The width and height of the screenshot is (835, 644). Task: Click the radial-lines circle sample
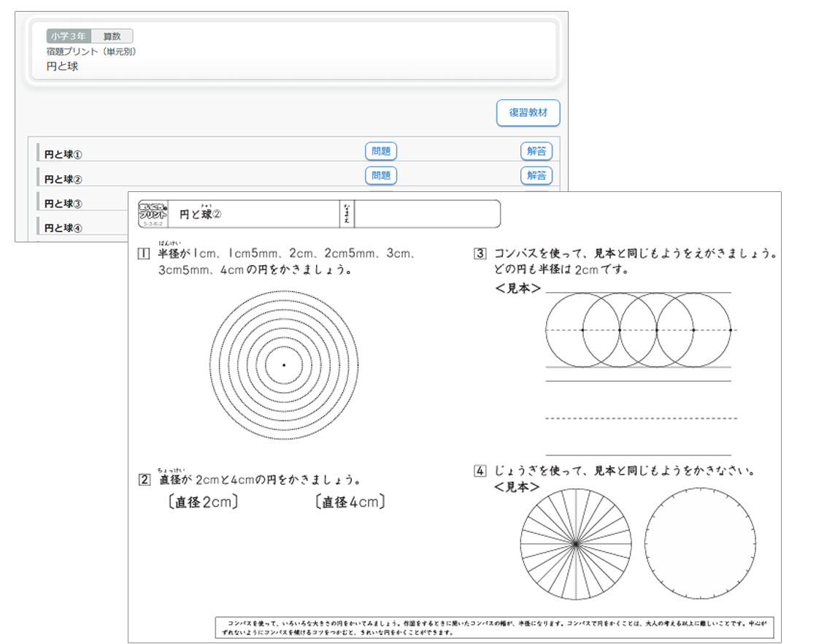coord(576,544)
